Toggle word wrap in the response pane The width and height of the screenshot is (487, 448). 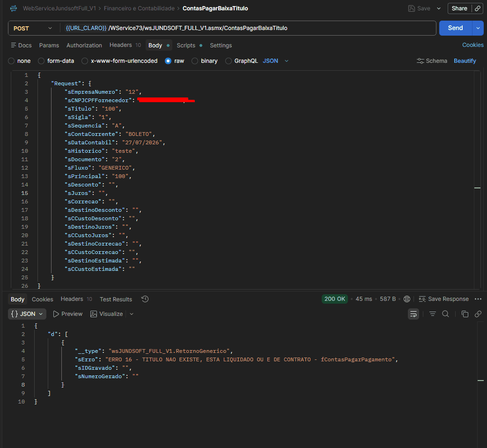[413, 314]
